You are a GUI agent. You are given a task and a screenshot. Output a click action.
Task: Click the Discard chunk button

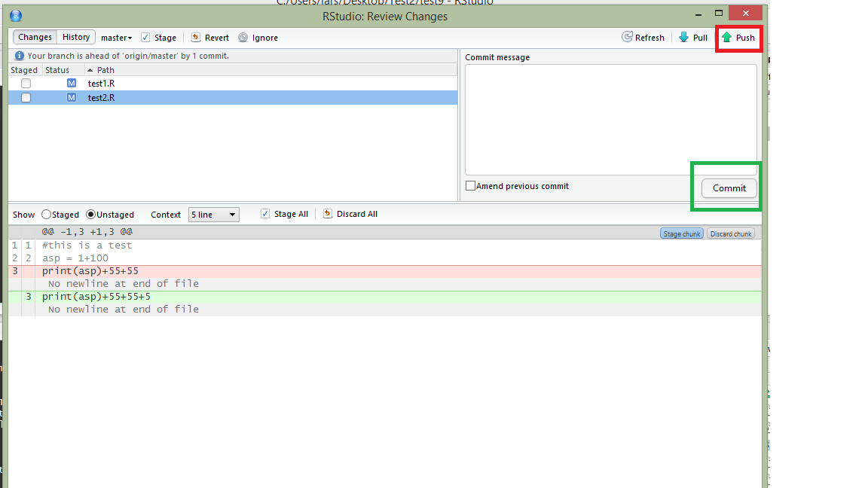click(731, 233)
